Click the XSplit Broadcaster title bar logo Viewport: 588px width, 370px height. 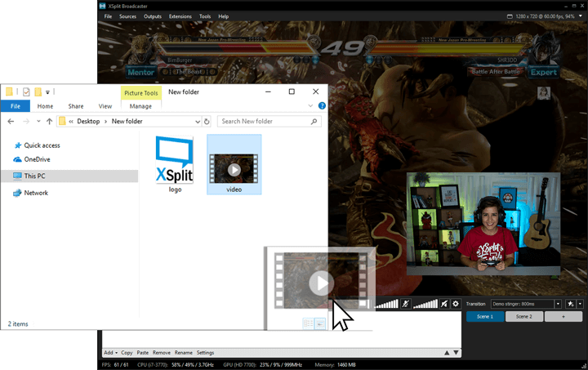102,6
